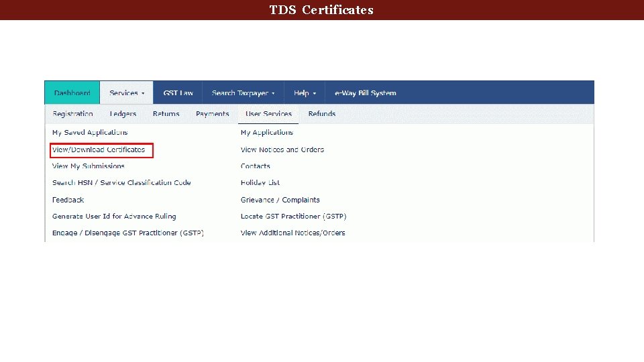This screenshot has height=362, width=644.
Task: Open View My Submissions
Action: [x=88, y=166]
